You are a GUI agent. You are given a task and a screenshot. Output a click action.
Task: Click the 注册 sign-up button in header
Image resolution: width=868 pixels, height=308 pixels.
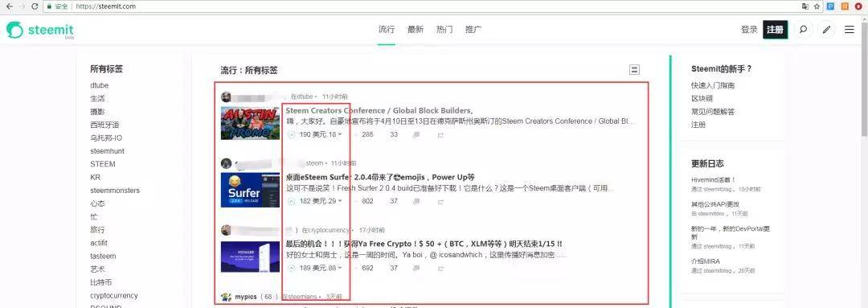[775, 30]
